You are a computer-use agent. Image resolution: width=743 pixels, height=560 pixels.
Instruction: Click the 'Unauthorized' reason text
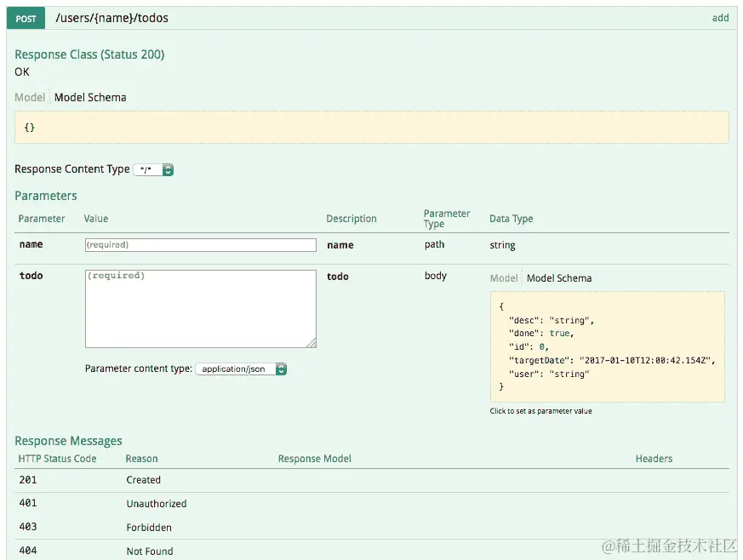pyautogui.click(x=157, y=504)
